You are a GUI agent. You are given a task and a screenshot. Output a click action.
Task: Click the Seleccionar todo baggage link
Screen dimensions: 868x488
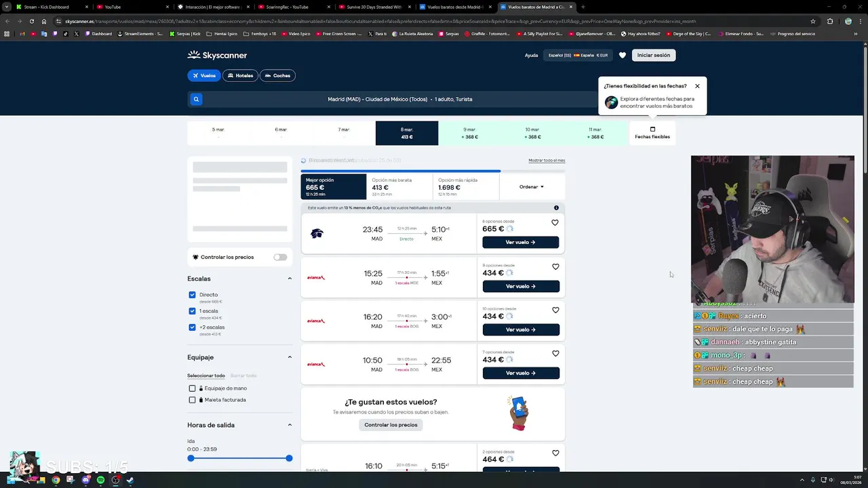(x=206, y=375)
